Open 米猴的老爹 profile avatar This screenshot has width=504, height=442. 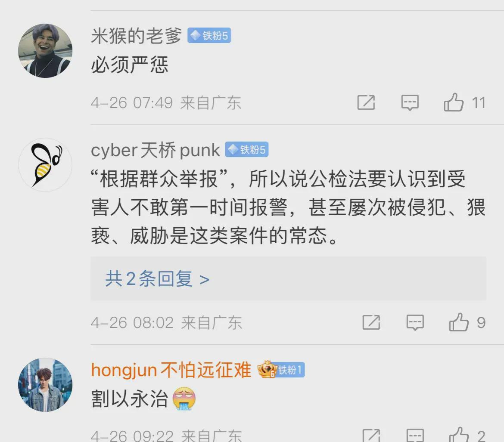[x=45, y=50]
